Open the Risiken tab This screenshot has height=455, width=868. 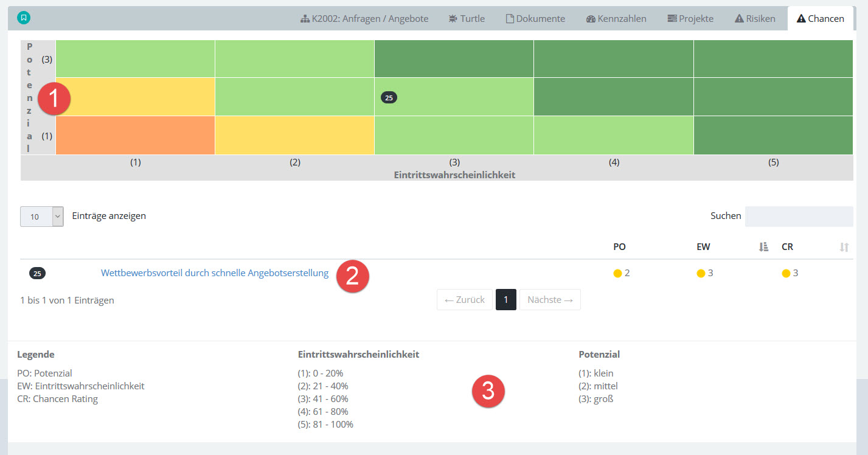pyautogui.click(x=755, y=19)
